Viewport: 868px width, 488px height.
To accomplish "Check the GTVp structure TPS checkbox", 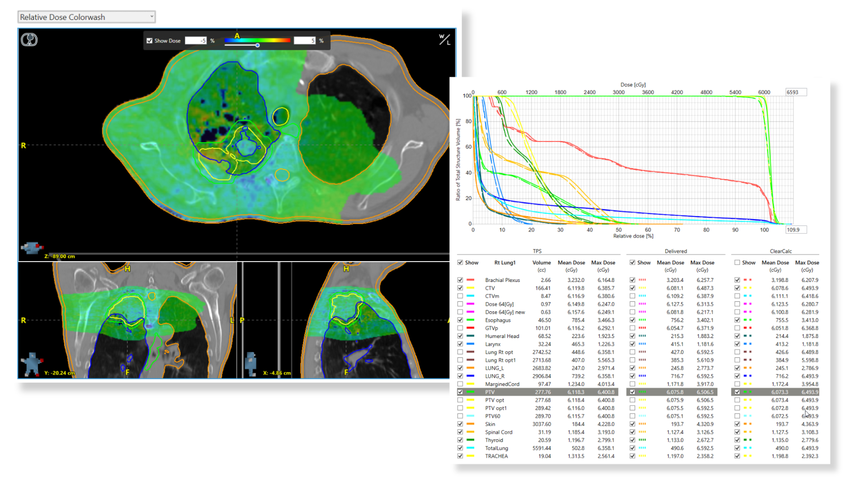I will tap(460, 328).
